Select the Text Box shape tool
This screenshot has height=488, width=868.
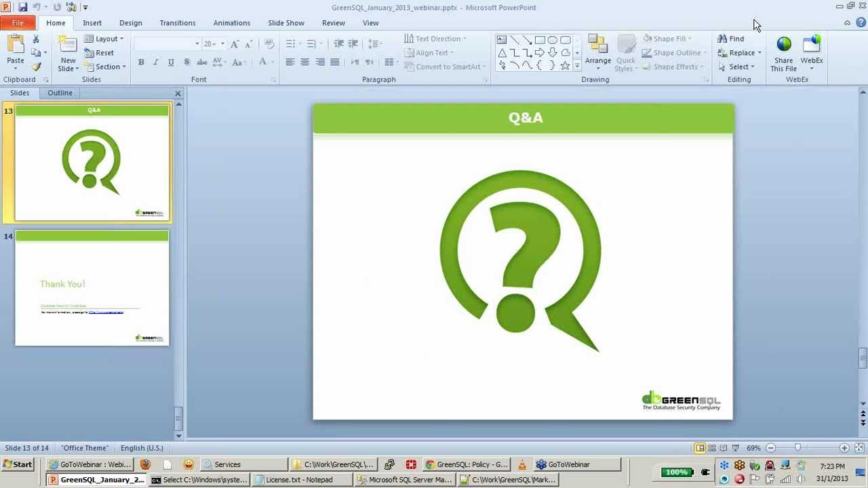tap(501, 40)
